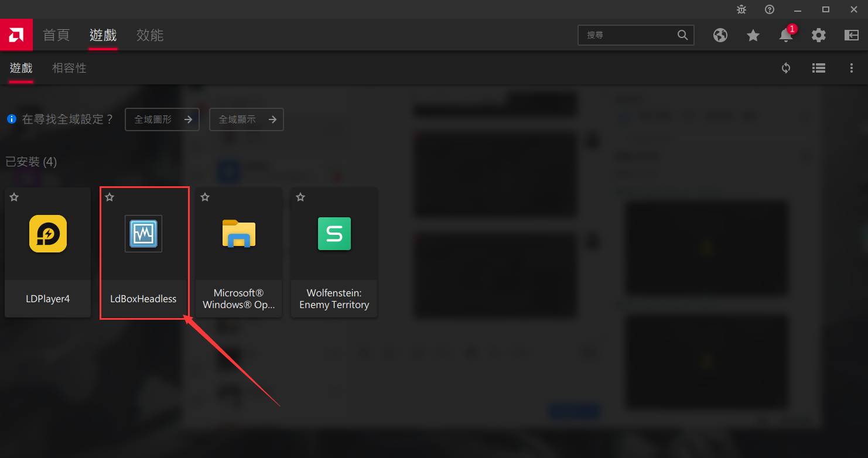Open settings gear icon
This screenshot has width=868, height=458.
pos(819,35)
